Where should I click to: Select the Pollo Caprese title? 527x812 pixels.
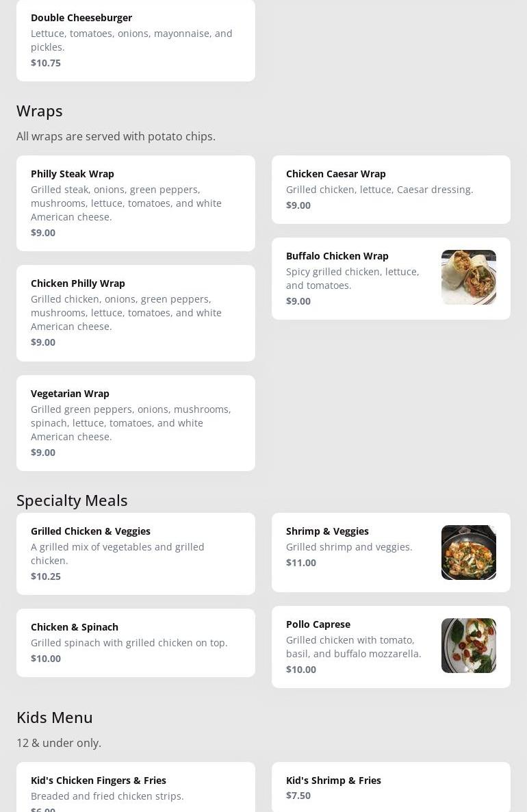pos(318,624)
